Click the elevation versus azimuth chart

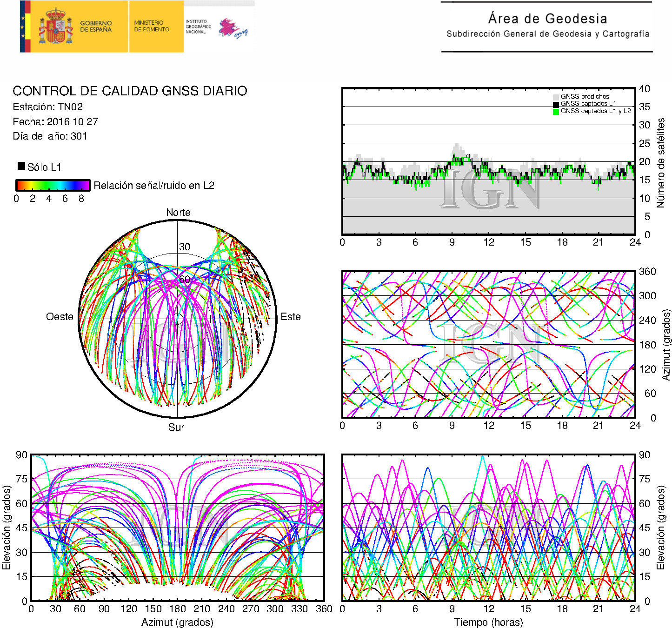(177, 528)
